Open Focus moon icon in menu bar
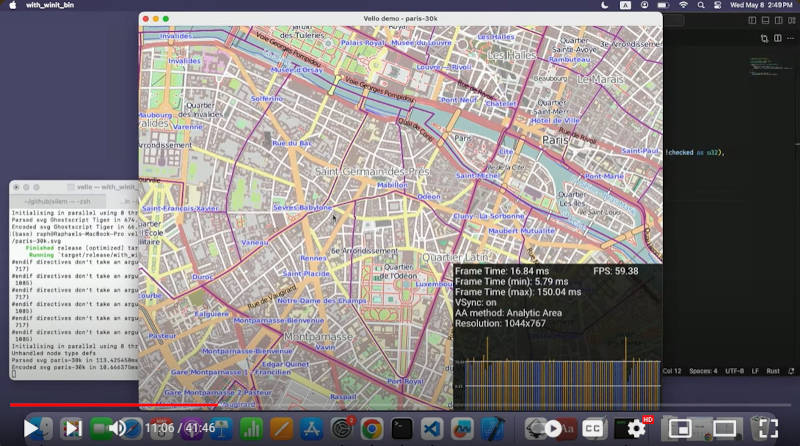 tap(605, 5)
